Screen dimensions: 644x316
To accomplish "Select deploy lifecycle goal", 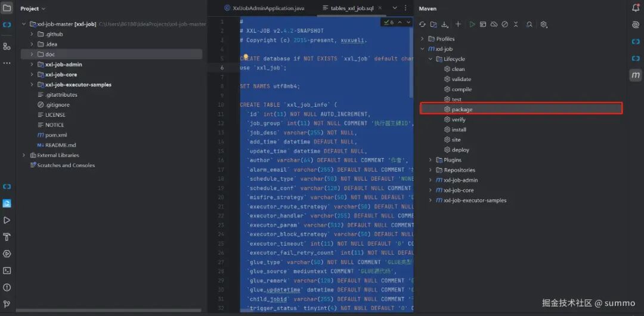I will click(x=460, y=150).
